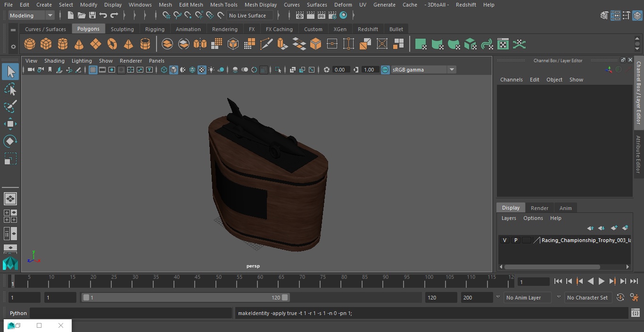This screenshot has width=644, height=332.
Task: Select the Select tool in the toolbox
Action: click(x=10, y=72)
